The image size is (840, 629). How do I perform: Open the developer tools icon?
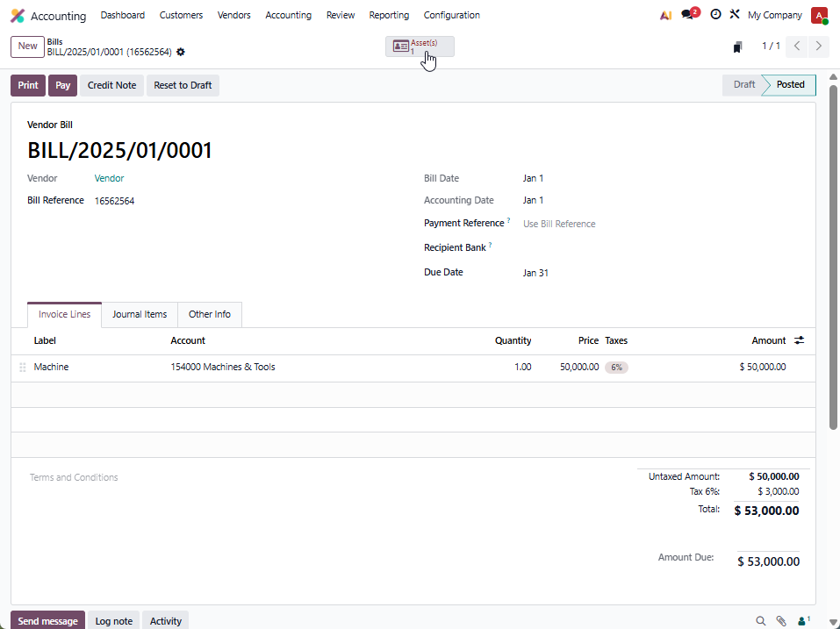point(735,15)
